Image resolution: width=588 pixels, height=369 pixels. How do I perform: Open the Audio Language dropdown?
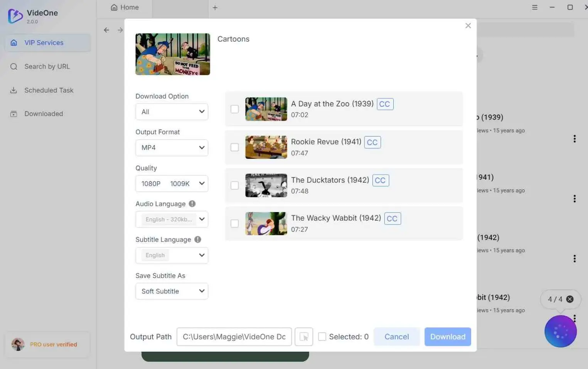(x=172, y=219)
